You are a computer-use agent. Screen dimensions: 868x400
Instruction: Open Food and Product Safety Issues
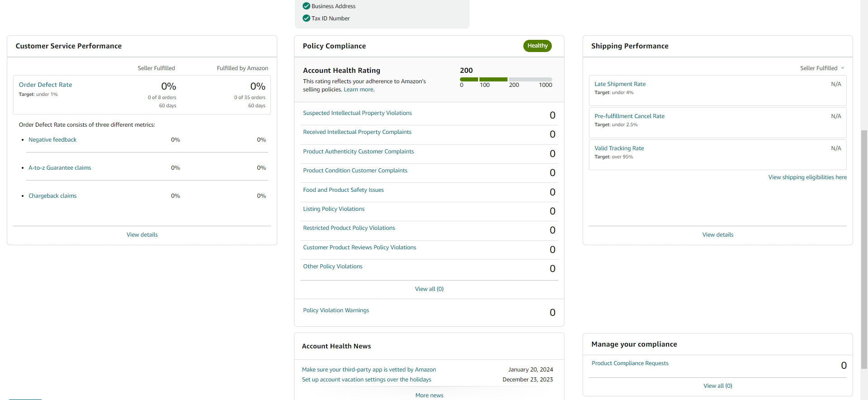click(343, 190)
